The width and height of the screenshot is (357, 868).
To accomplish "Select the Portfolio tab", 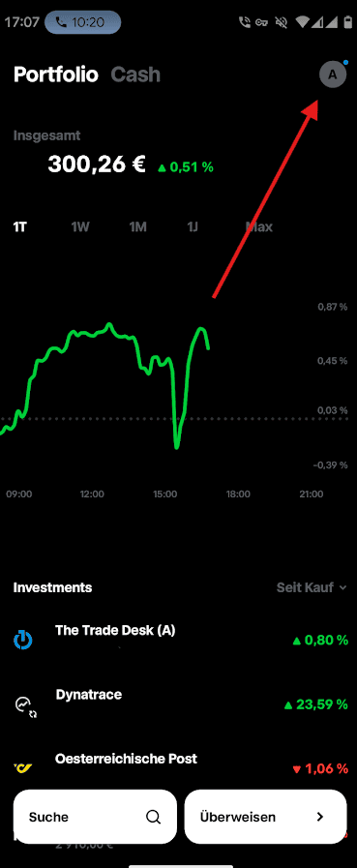I will pos(56,75).
